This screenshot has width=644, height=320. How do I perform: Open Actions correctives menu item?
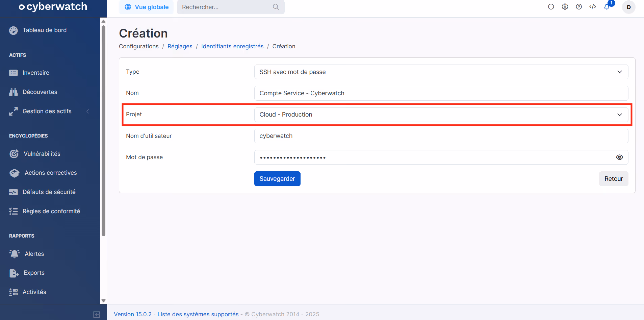51,173
